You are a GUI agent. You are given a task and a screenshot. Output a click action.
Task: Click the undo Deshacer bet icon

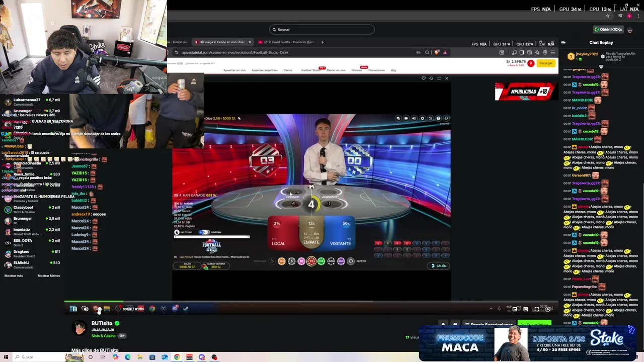pyautogui.click(x=272, y=261)
